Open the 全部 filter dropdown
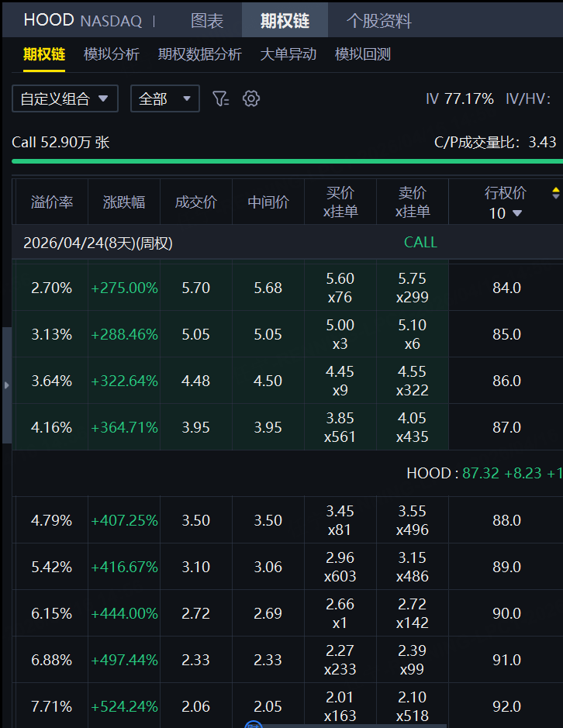The image size is (563, 728). 165,98
